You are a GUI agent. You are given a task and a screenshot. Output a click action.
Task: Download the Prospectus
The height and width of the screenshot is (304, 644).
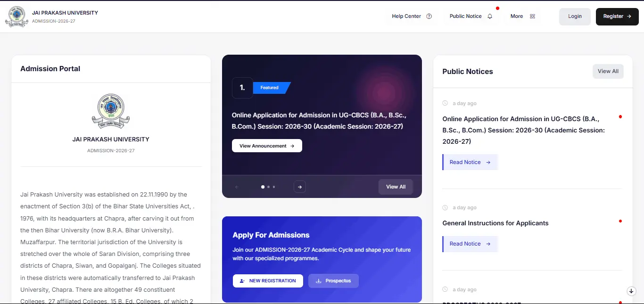[x=333, y=280]
